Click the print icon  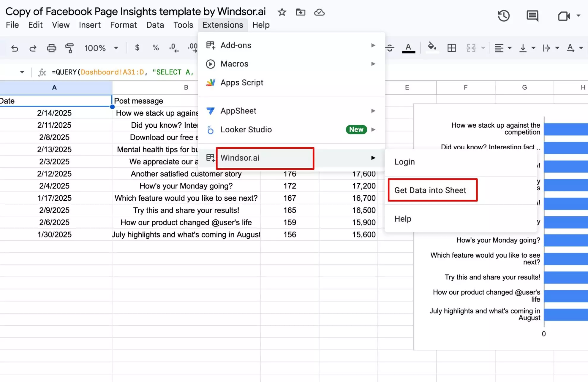coord(51,48)
